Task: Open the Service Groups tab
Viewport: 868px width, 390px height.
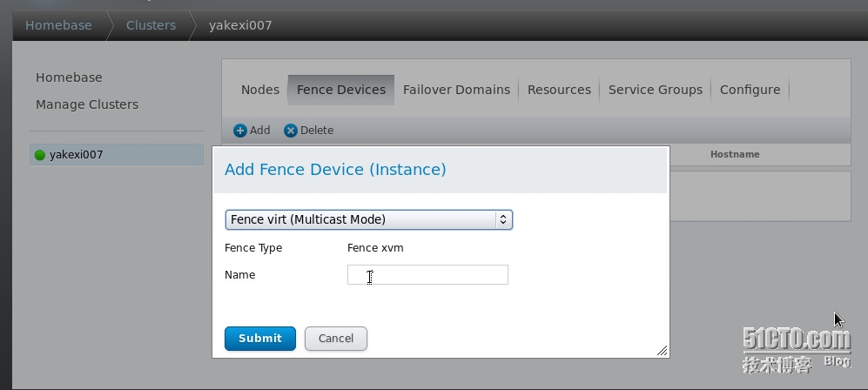Action: (656, 90)
